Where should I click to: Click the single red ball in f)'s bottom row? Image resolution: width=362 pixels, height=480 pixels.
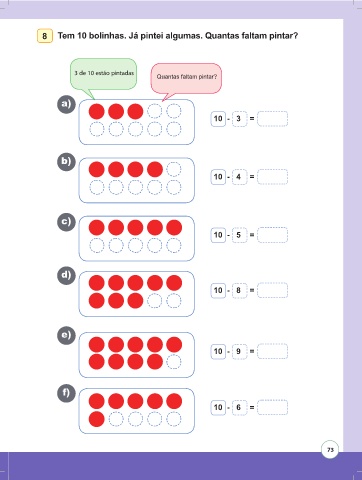point(97,419)
